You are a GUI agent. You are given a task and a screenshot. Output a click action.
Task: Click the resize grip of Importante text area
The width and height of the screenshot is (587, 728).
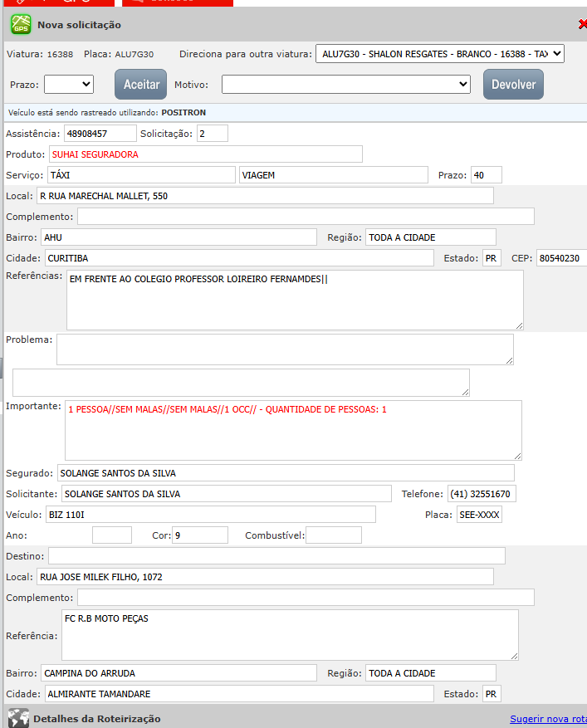click(517, 456)
